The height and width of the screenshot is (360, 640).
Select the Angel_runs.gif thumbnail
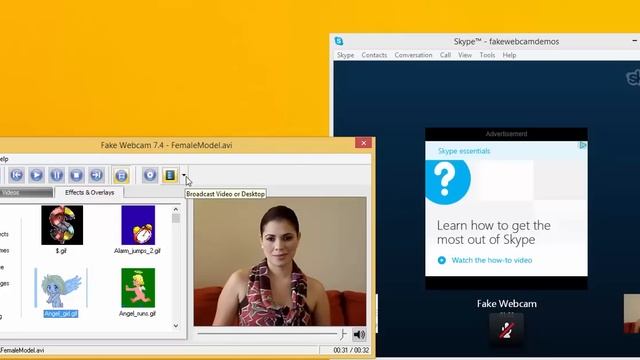tap(138, 288)
